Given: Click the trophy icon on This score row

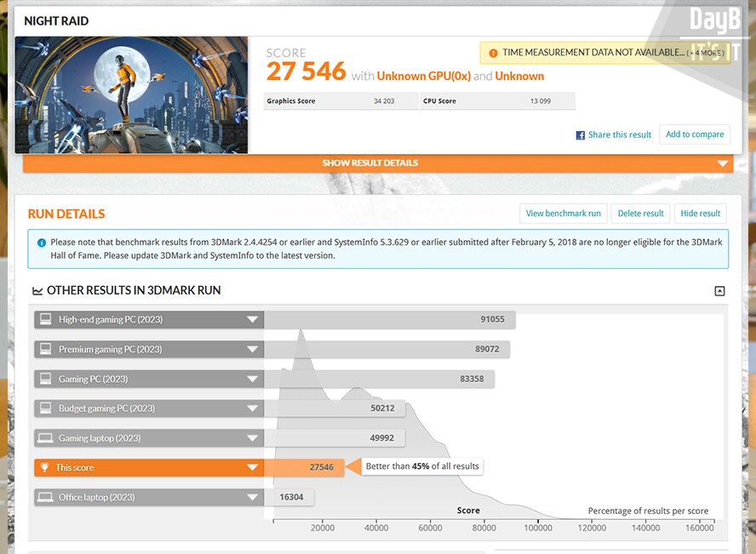Looking at the screenshot, I should [x=45, y=467].
